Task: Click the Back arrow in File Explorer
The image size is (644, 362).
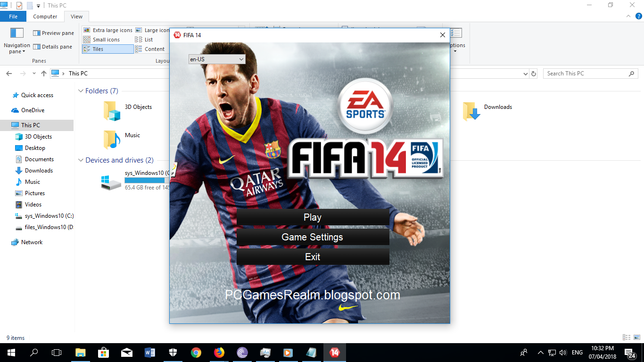Action: pyautogui.click(x=9, y=74)
